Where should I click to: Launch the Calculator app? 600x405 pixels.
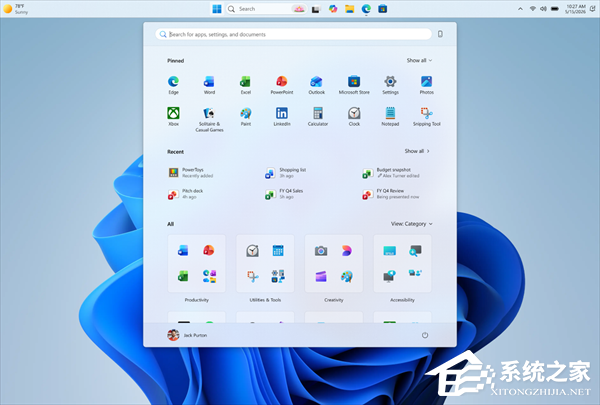tap(318, 116)
